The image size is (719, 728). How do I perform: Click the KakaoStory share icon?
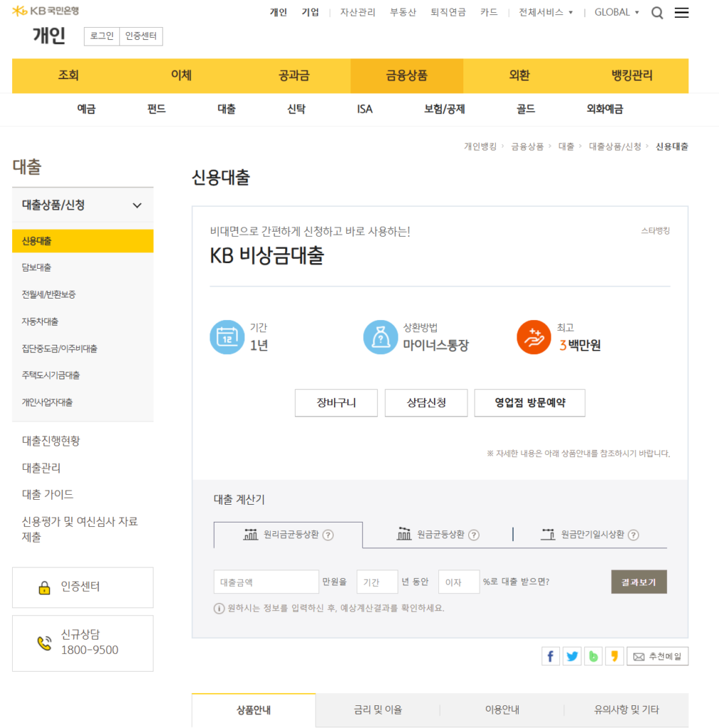(x=614, y=655)
